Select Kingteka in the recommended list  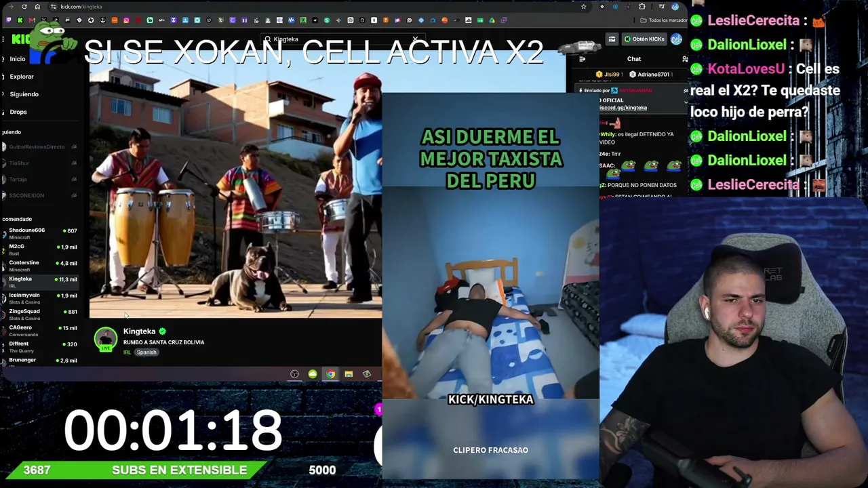coord(40,282)
